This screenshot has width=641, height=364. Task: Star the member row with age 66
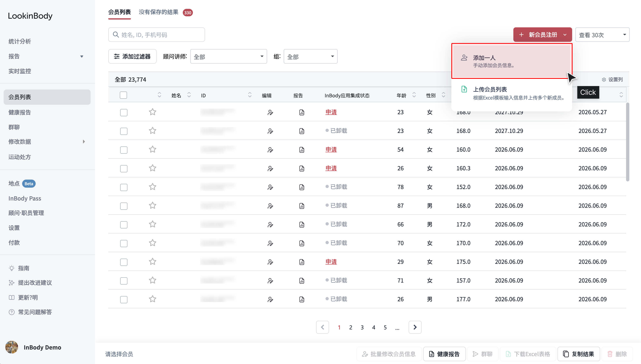tap(153, 224)
